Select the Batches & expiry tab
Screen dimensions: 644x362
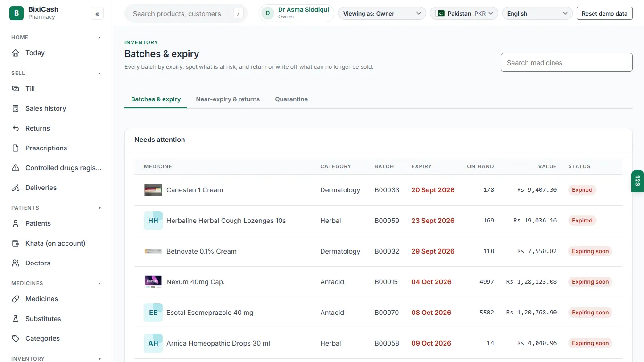point(156,99)
